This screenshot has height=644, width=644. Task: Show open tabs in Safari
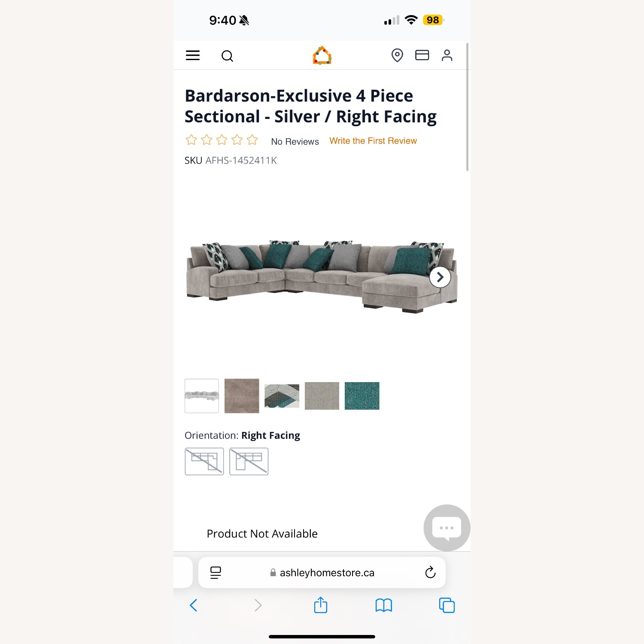447,605
